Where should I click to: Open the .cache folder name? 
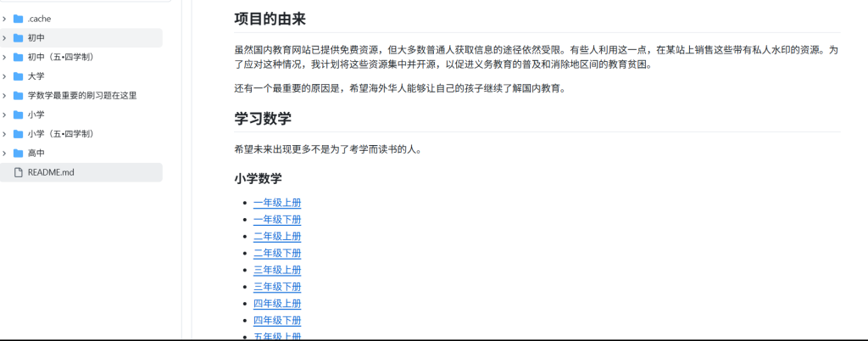point(39,19)
